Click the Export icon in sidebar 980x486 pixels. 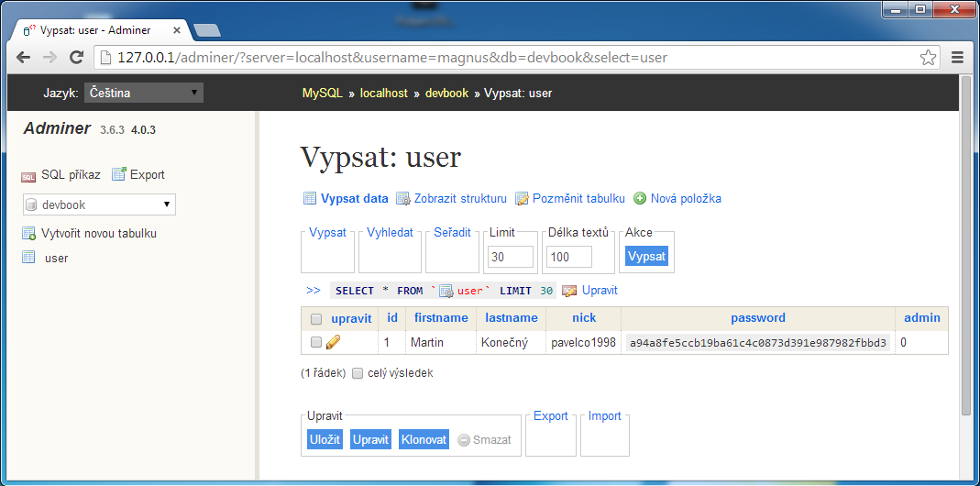click(119, 174)
